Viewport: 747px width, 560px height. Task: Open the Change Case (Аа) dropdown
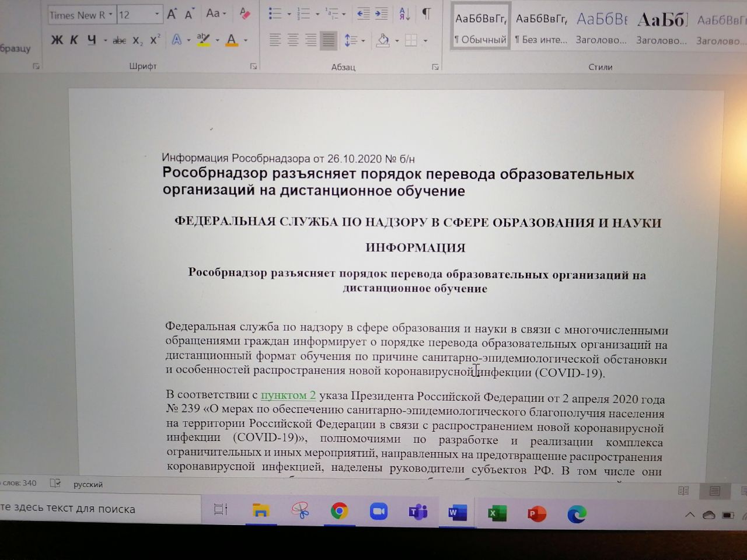tap(216, 13)
